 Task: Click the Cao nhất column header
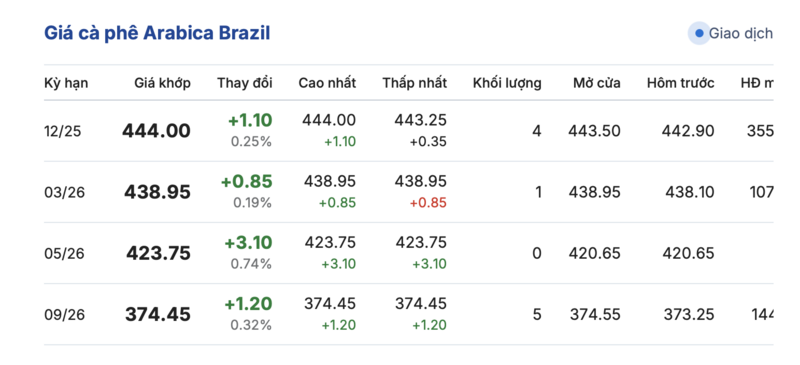coord(328,83)
